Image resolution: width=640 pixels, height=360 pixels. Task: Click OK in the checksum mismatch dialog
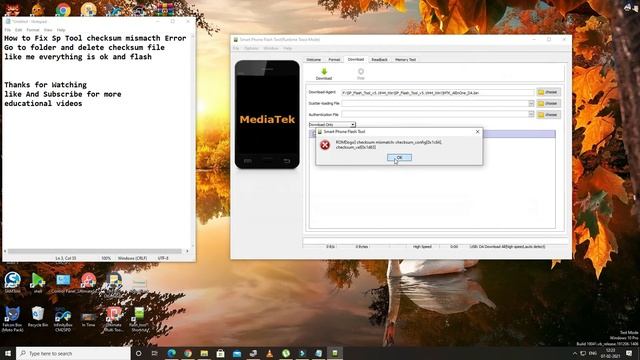pos(399,157)
